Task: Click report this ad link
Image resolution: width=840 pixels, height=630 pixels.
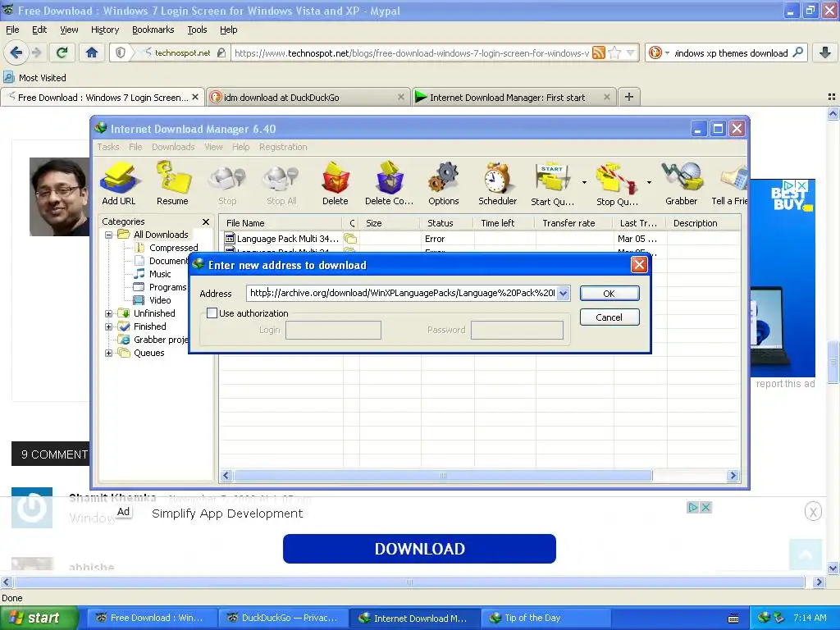Action: click(785, 384)
